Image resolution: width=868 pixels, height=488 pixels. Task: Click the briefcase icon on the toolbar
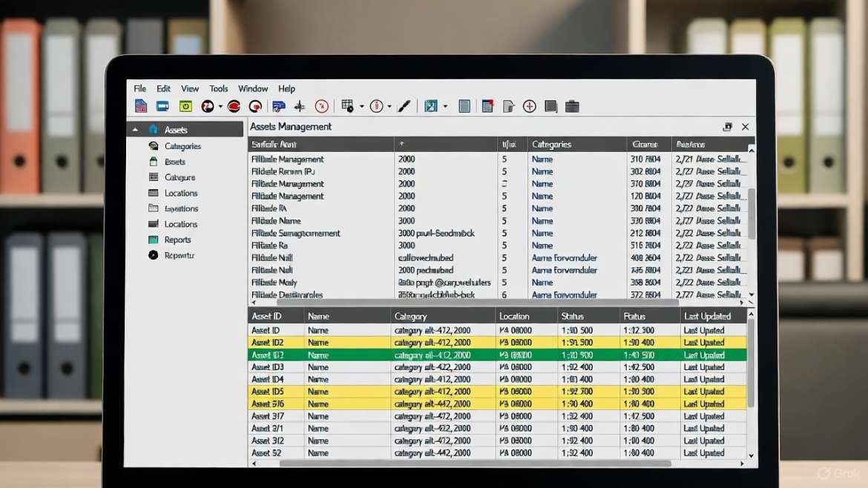click(572, 105)
